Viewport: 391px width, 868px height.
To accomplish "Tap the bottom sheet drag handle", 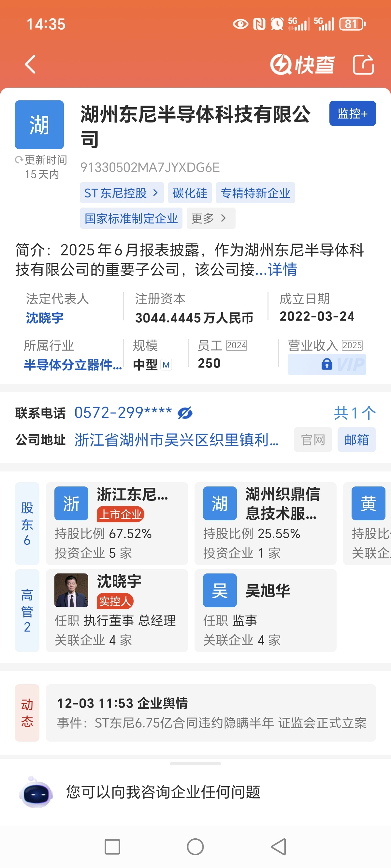I will click(x=195, y=764).
